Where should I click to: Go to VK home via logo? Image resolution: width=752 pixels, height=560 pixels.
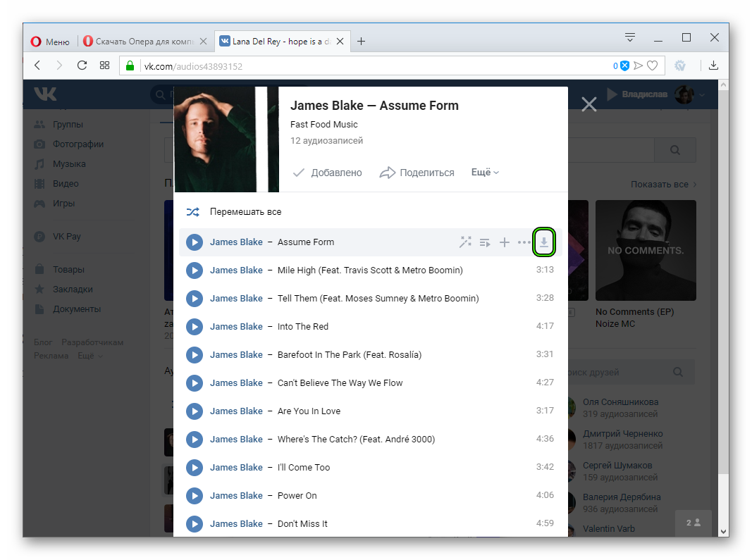pyautogui.click(x=45, y=94)
